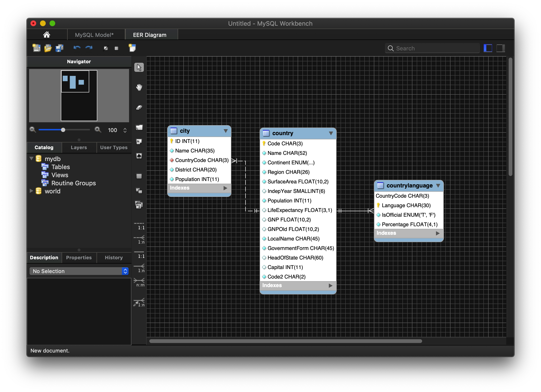
Task: Click the navigator zoom slider handle
Action: coord(63,130)
